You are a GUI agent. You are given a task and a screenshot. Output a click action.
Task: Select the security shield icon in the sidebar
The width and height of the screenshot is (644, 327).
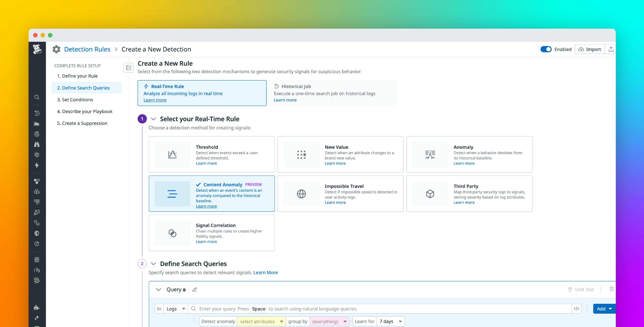pos(37,233)
